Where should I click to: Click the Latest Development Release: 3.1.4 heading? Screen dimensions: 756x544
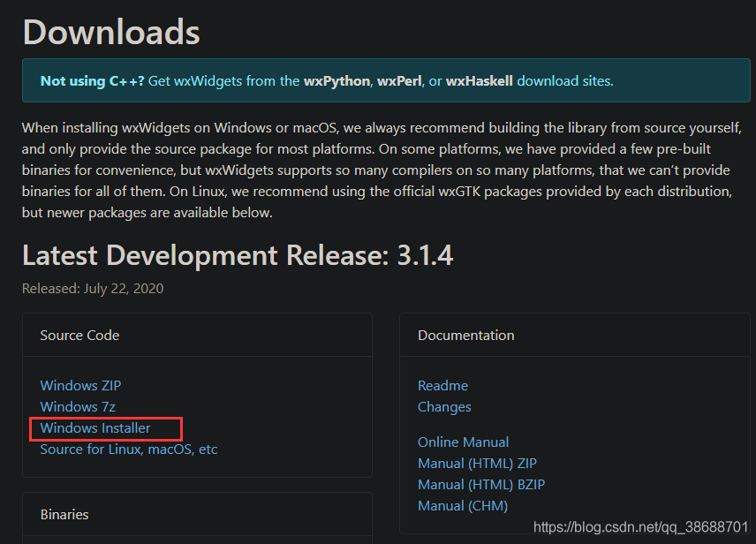pos(238,254)
